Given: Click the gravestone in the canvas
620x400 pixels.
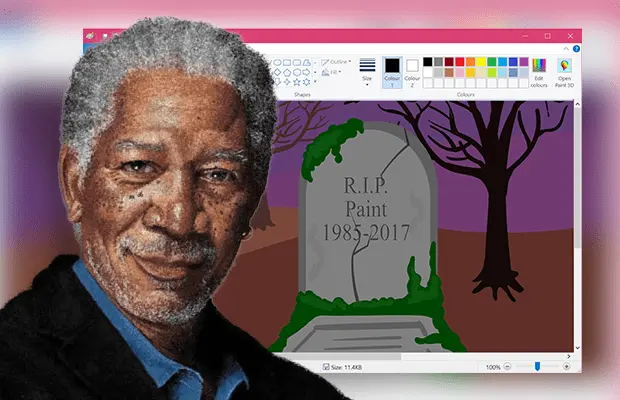Looking at the screenshot, I should (368, 213).
